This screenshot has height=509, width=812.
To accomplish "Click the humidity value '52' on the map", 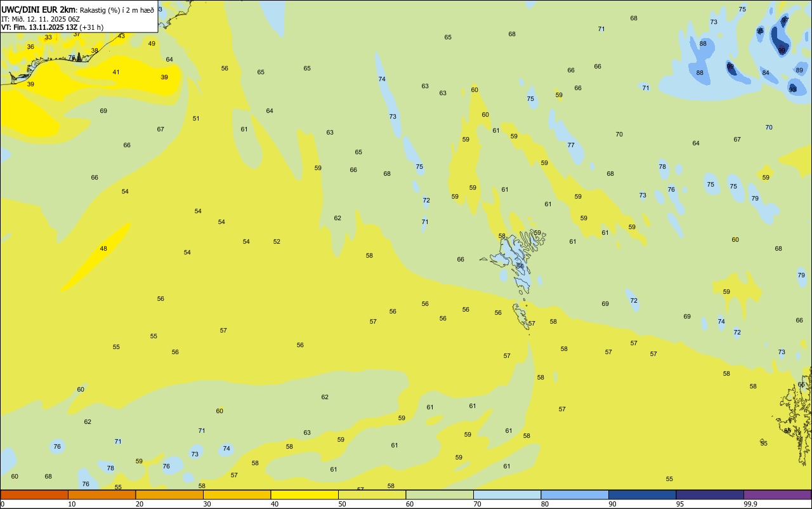I will tap(277, 241).
